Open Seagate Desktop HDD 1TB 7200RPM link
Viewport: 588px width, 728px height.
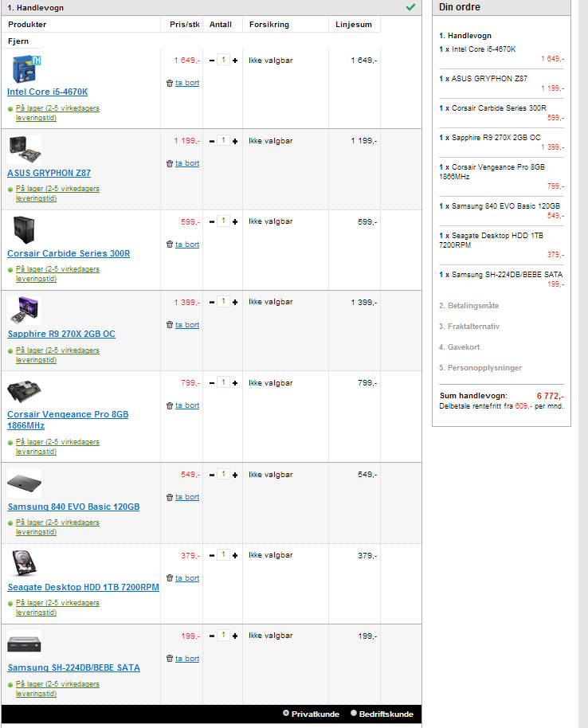tap(83, 587)
